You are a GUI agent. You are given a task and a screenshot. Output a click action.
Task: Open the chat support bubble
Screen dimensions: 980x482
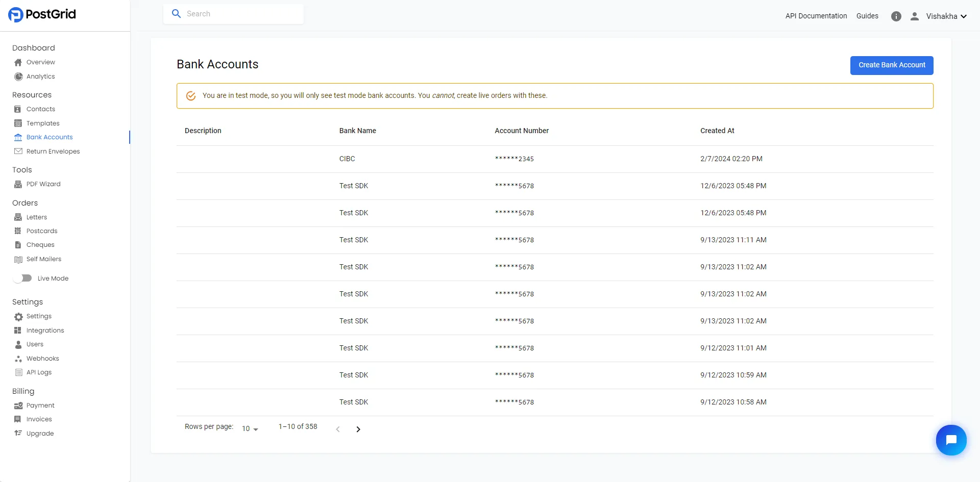pyautogui.click(x=951, y=440)
